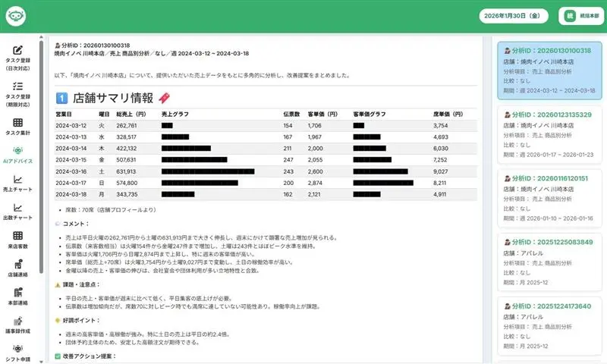
Task: Click the green check icon by 改善アクション提案
Action: click(58, 356)
